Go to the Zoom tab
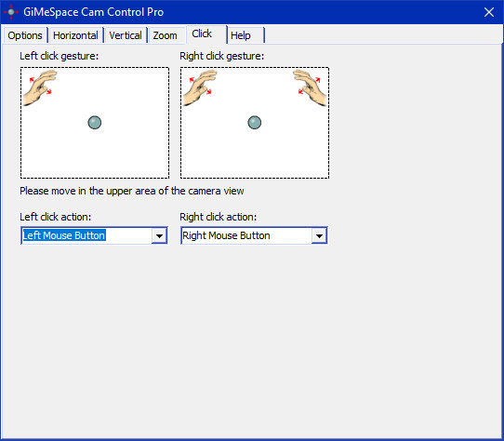504x441 pixels. point(166,35)
